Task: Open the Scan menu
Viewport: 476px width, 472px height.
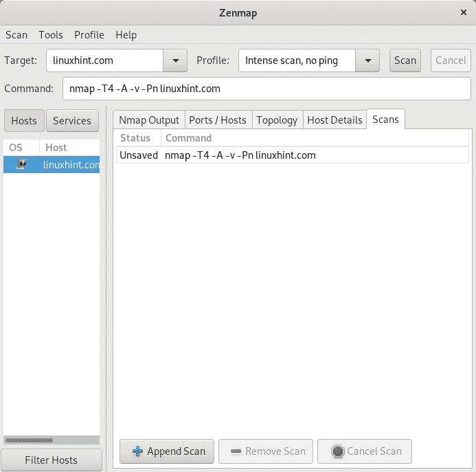Action: click(16, 35)
